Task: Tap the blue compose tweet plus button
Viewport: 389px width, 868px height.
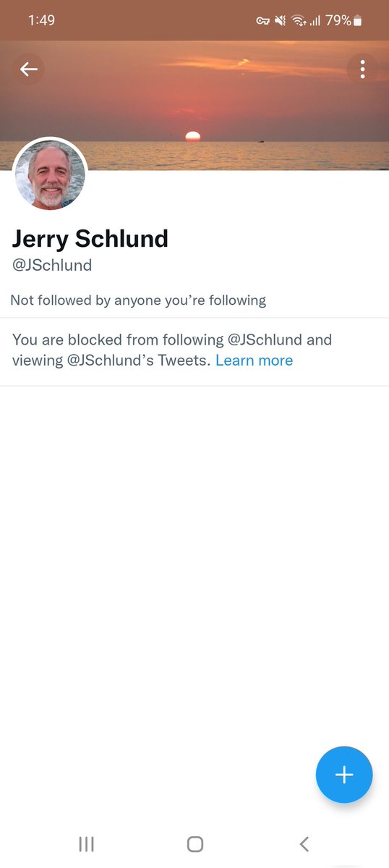Action: coord(344,775)
